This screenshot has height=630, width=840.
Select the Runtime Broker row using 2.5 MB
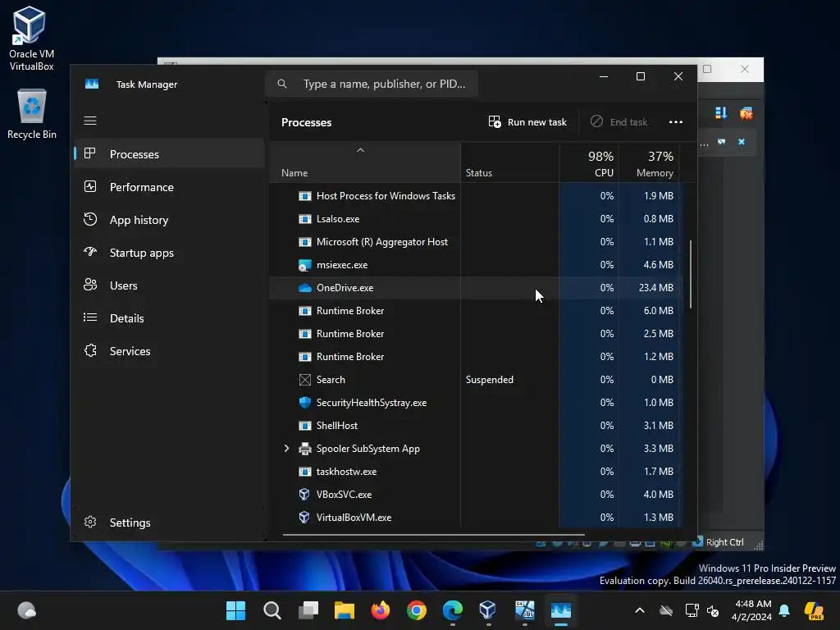(x=475, y=334)
